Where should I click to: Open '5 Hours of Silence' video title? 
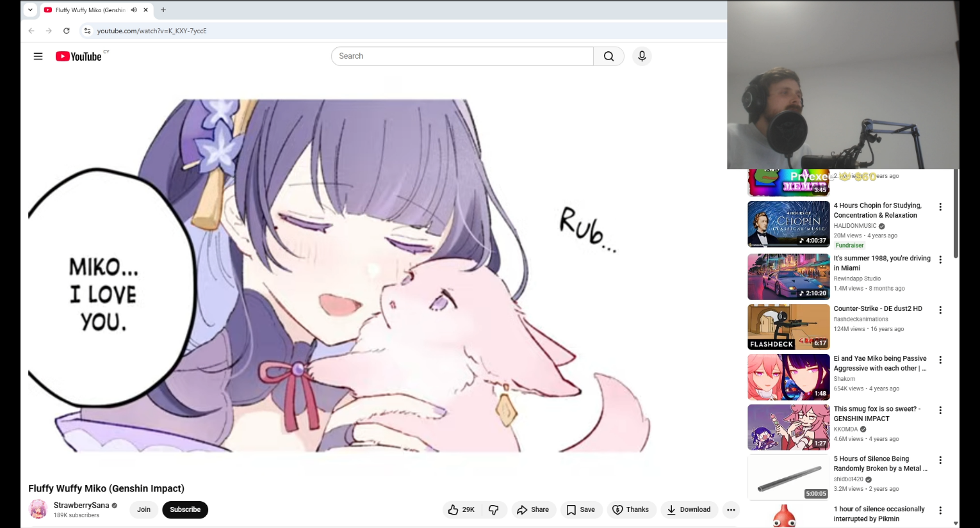click(881, 464)
